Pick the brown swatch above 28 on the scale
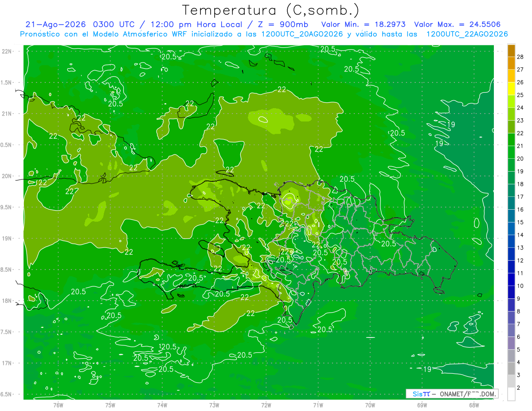532x411 pixels. point(511,51)
